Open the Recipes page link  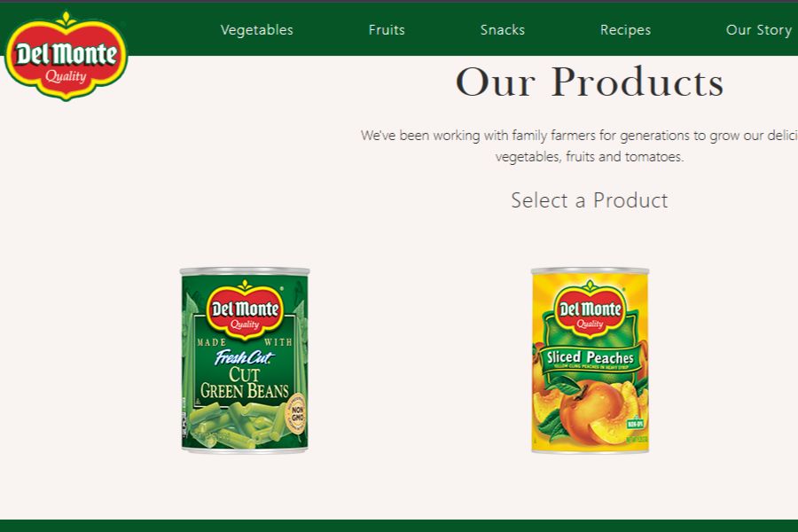click(x=625, y=30)
